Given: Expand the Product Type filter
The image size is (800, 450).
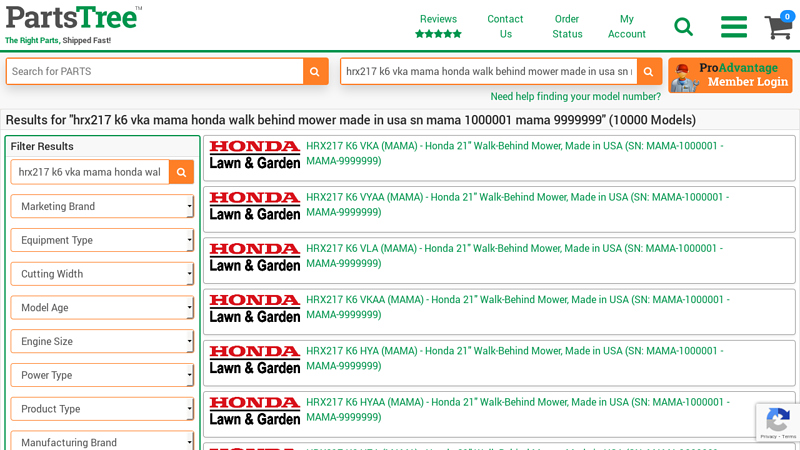Looking at the screenshot, I should click(102, 409).
